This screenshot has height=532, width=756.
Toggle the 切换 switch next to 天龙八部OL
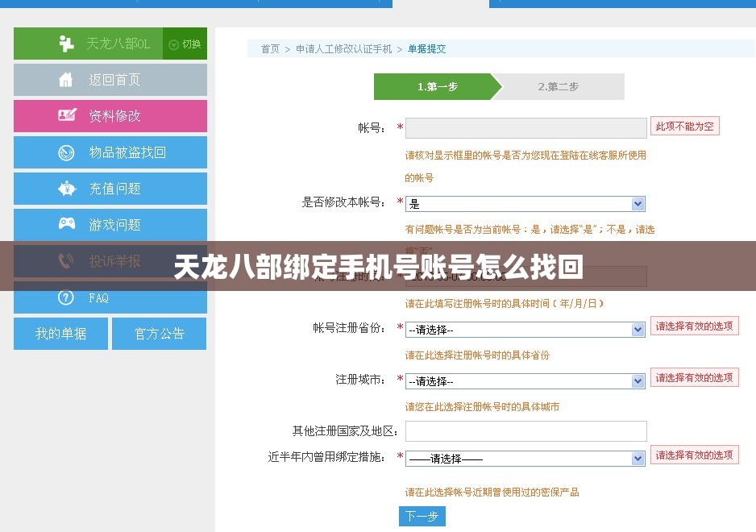(x=184, y=43)
